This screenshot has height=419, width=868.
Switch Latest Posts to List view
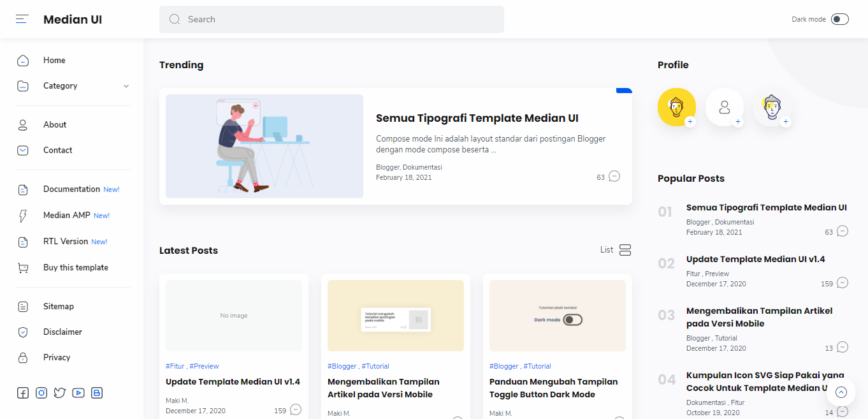click(x=616, y=250)
